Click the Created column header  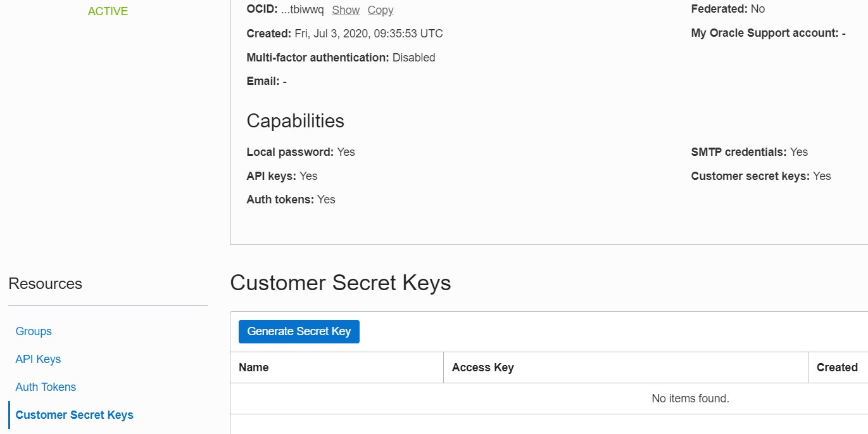[x=836, y=367]
